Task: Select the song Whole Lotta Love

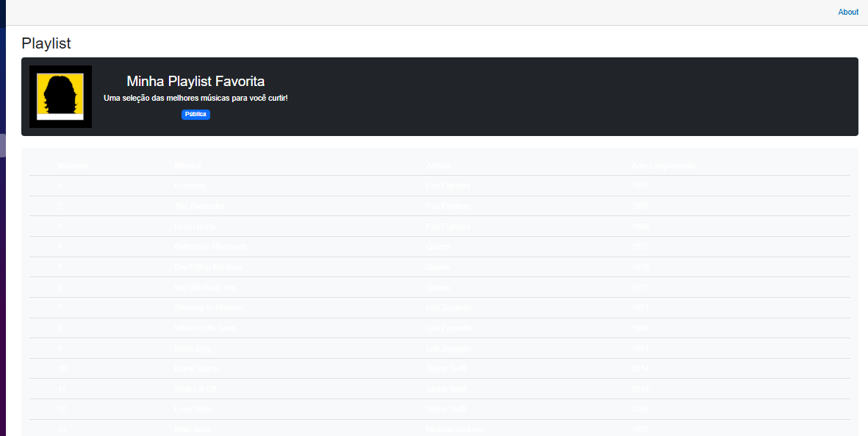Action: coord(205,328)
